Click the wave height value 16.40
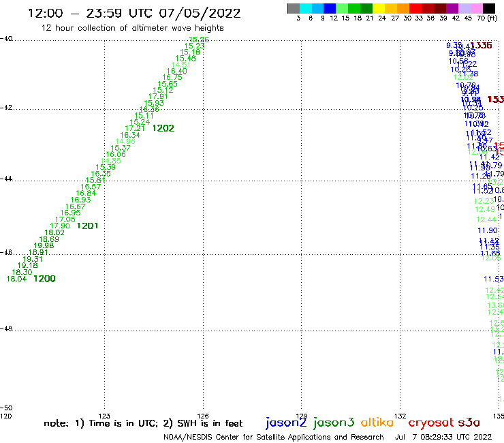Screen dimensions: 504x443 point(177,71)
